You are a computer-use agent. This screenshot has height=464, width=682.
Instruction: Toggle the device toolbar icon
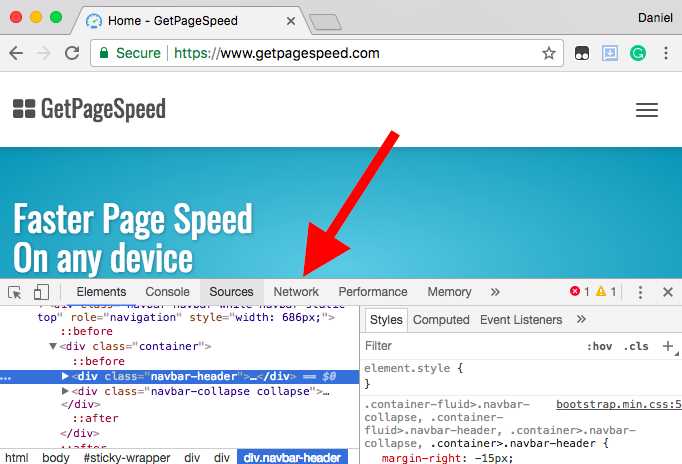point(41,292)
